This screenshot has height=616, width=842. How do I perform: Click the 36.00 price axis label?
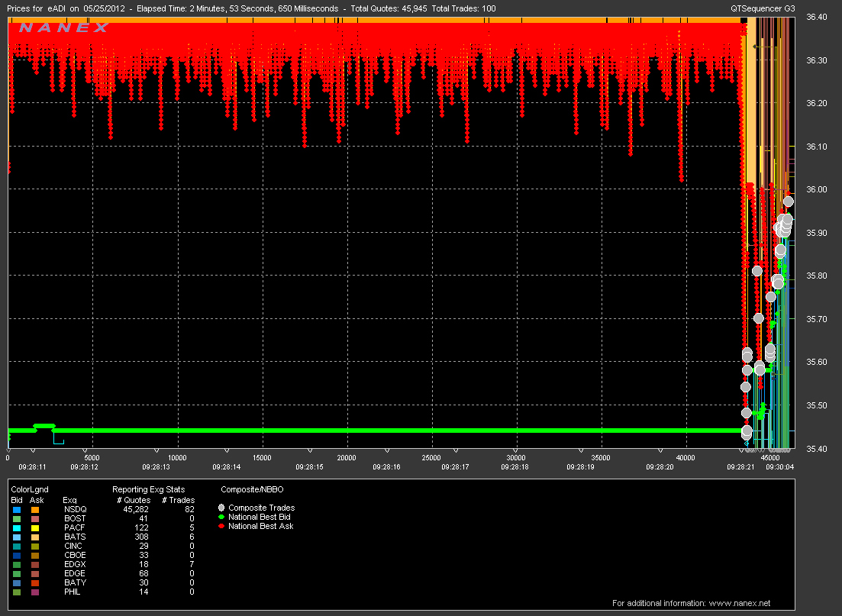817,189
